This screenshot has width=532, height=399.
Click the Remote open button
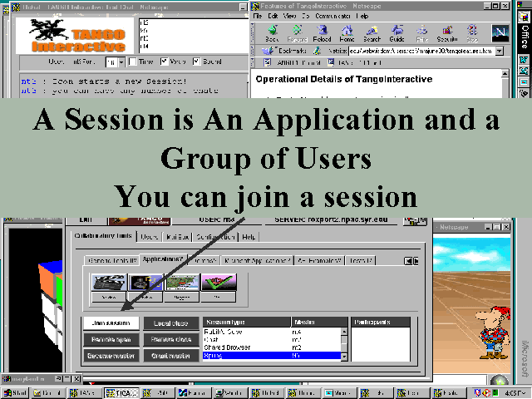point(111,339)
